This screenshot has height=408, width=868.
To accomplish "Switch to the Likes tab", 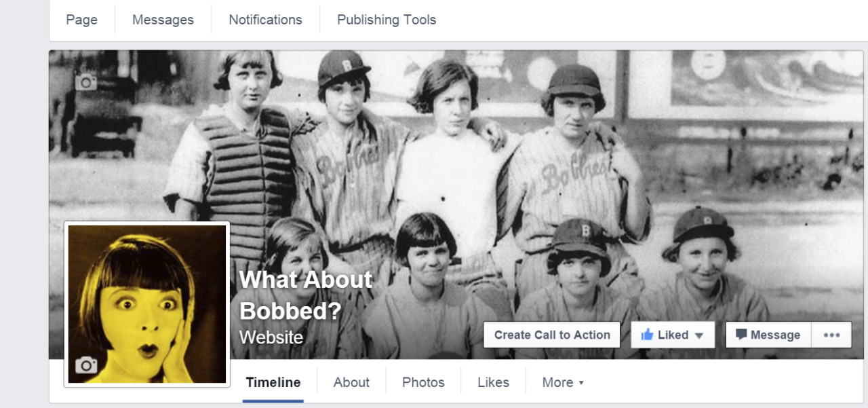I will coord(493,382).
